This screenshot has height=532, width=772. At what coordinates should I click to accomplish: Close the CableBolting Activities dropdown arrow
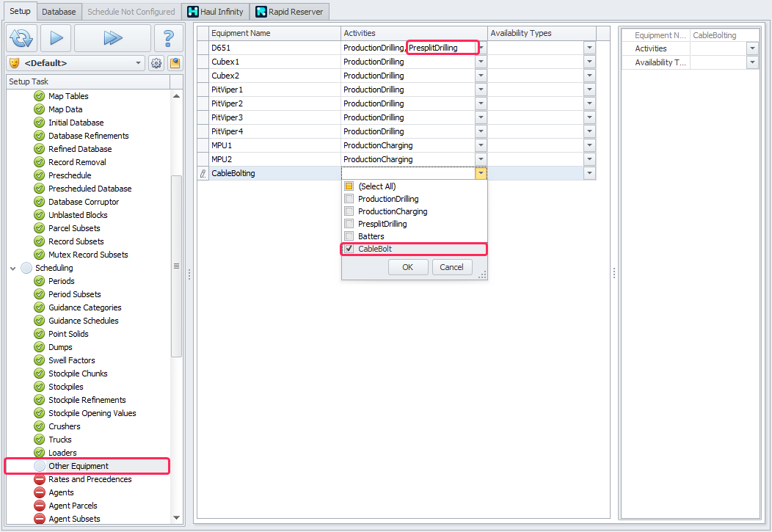[481, 173]
